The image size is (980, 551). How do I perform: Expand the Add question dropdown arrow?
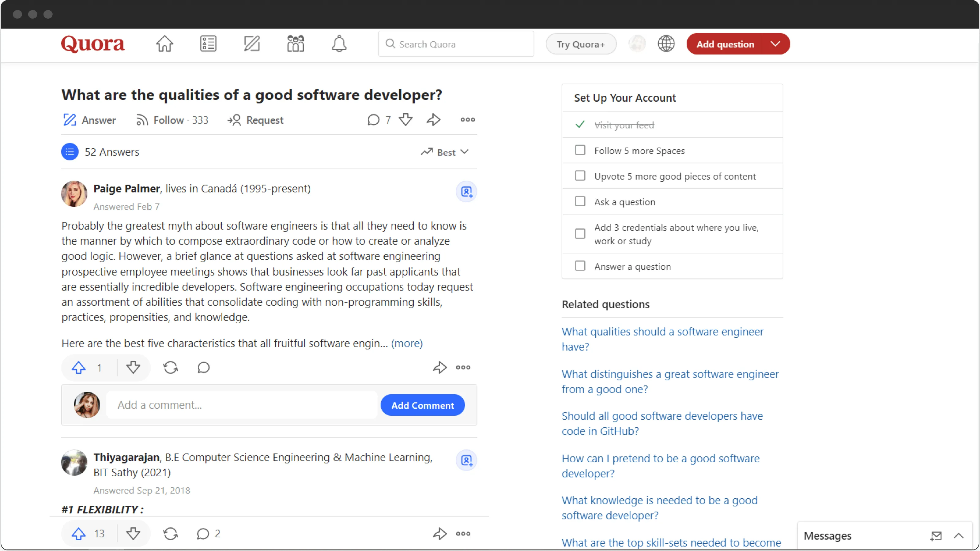click(775, 44)
